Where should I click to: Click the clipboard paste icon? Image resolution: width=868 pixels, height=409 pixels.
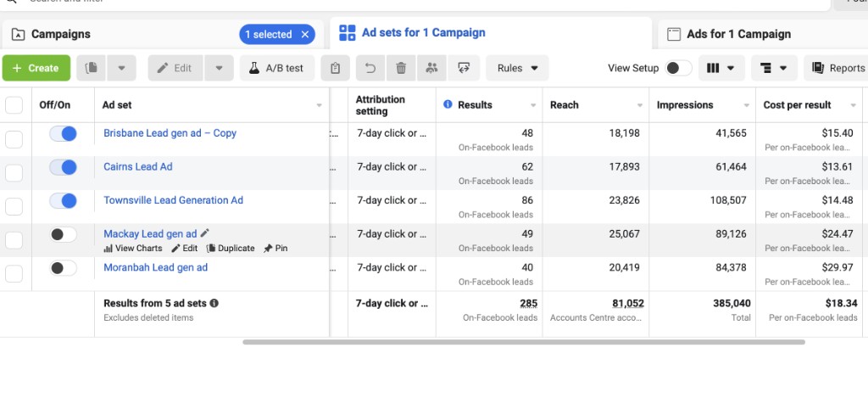pyautogui.click(x=335, y=68)
